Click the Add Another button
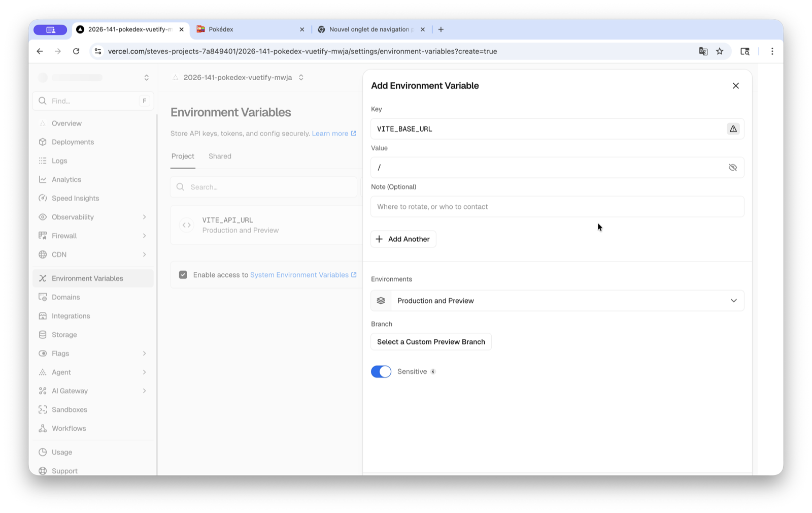 [x=403, y=239]
